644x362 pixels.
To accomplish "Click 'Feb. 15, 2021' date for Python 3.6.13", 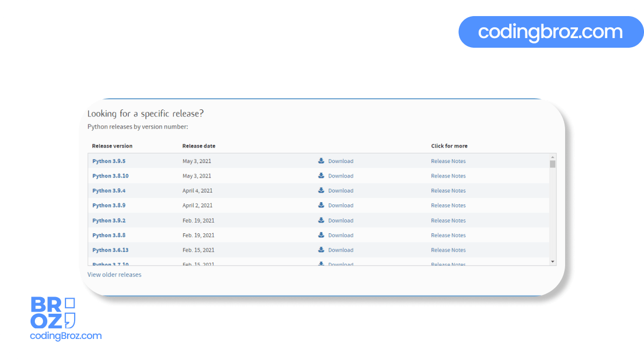I will point(199,250).
